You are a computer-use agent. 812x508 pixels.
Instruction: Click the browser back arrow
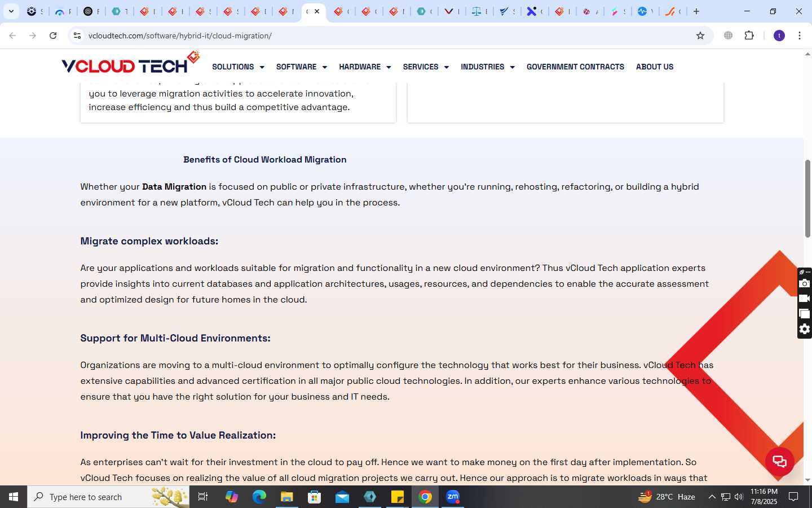(12, 36)
